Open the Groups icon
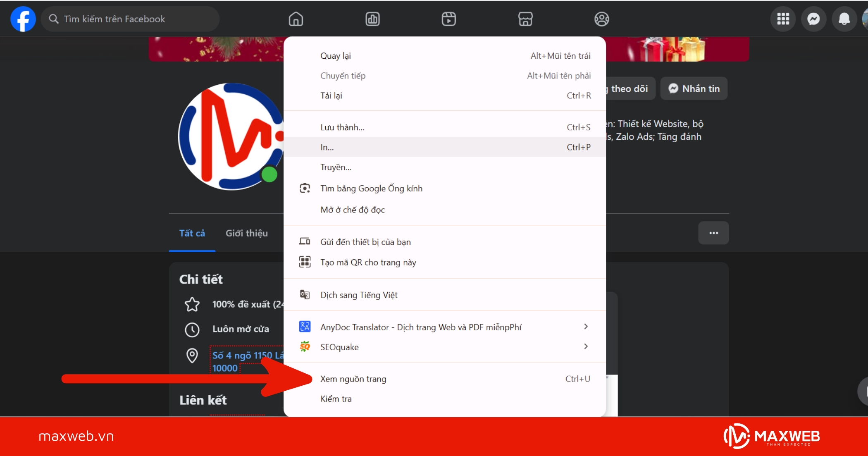The height and width of the screenshot is (456, 868). point(601,19)
